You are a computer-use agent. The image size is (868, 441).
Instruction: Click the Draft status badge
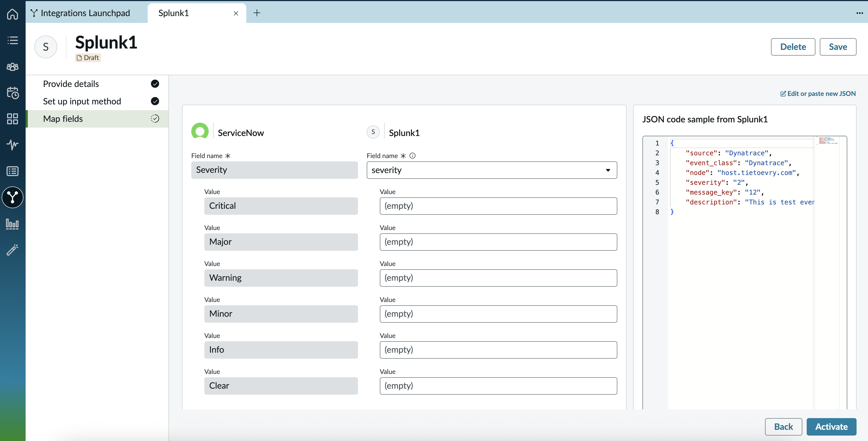point(88,58)
